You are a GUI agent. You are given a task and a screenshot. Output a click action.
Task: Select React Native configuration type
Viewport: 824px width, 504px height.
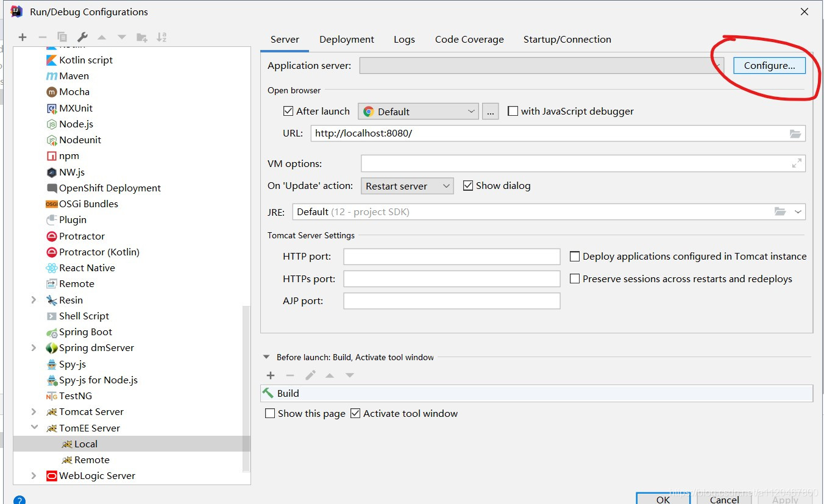point(87,268)
